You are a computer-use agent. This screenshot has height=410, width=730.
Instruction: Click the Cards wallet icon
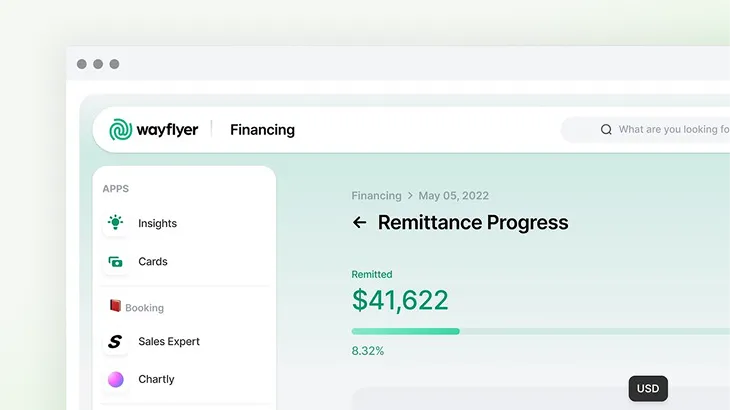coord(115,262)
